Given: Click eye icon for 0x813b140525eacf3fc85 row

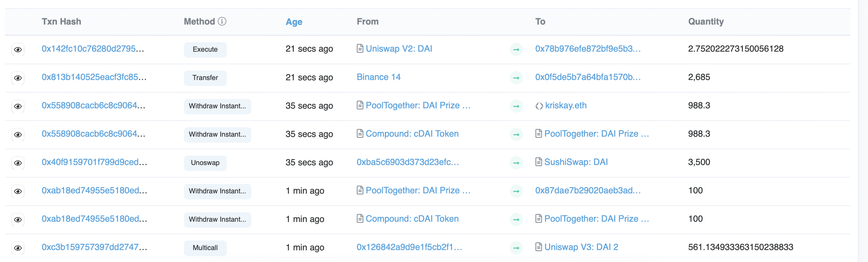Looking at the screenshot, I should point(18,78).
